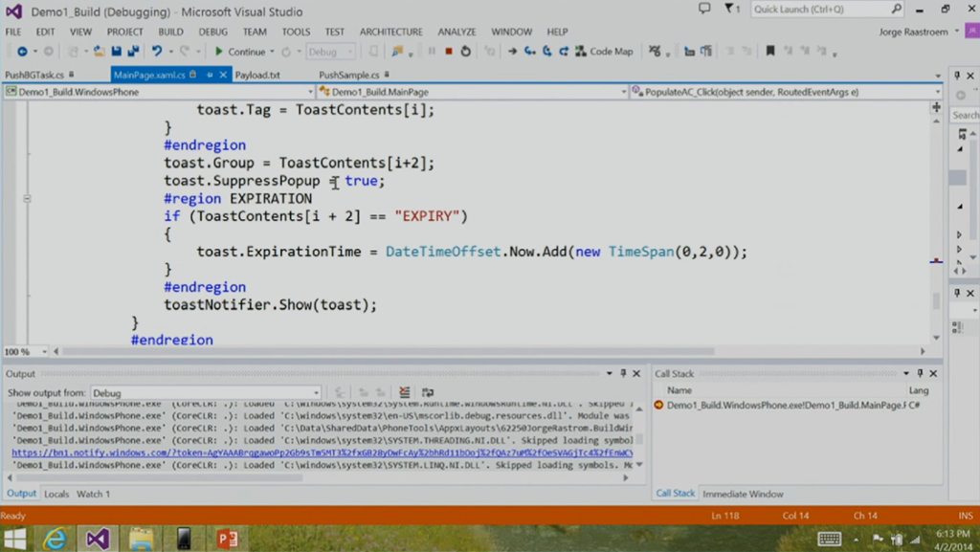
Task: Click the Navigate Backward toolbar icon
Action: pyautogui.click(x=22, y=52)
